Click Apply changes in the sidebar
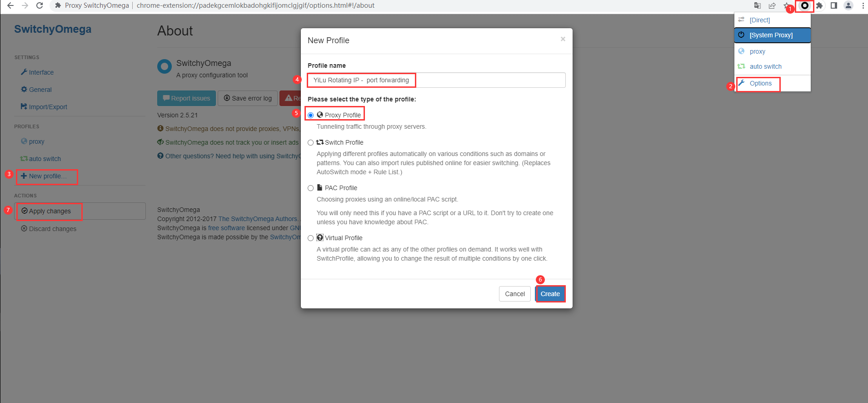The image size is (868, 403). click(80, 211)
